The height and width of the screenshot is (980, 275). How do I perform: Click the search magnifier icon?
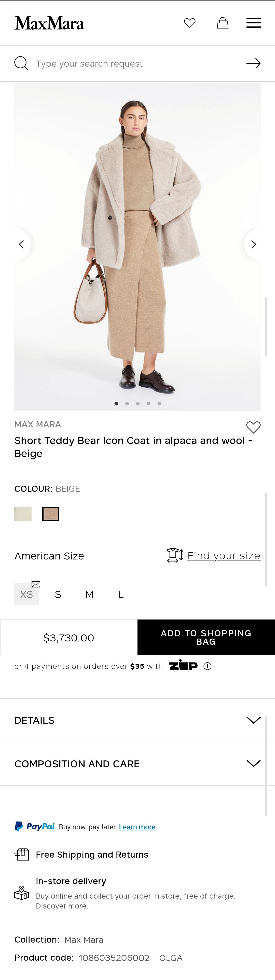[21, 63]
